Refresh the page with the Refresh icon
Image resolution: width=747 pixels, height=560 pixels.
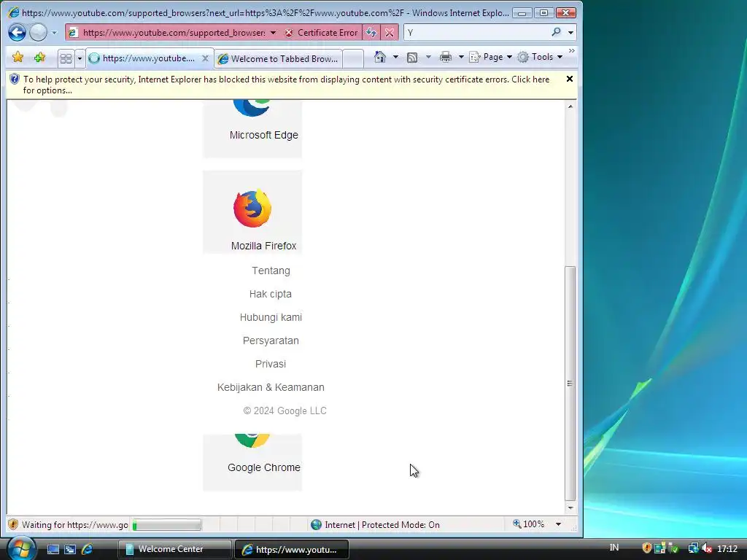(371, 32)
